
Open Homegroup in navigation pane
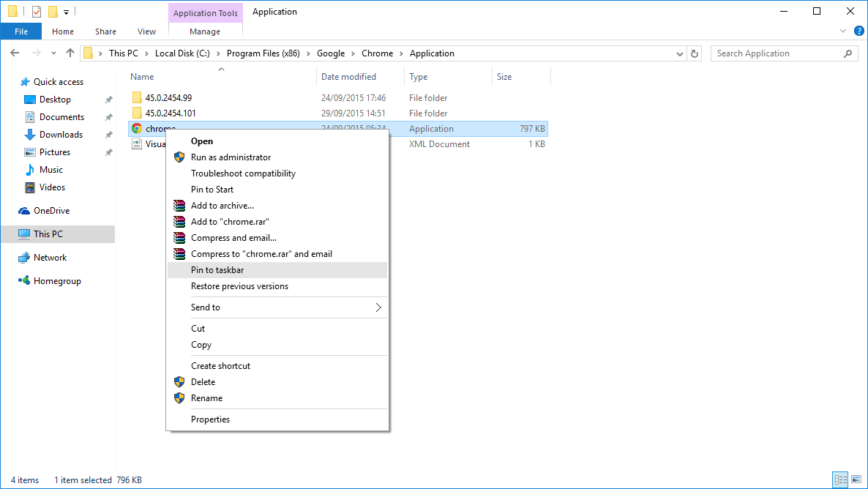pos(57,281)
